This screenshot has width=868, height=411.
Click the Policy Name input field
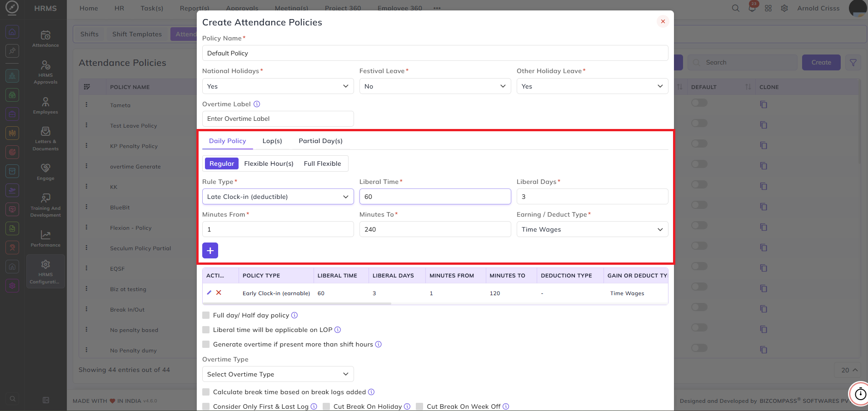point(435,53)
